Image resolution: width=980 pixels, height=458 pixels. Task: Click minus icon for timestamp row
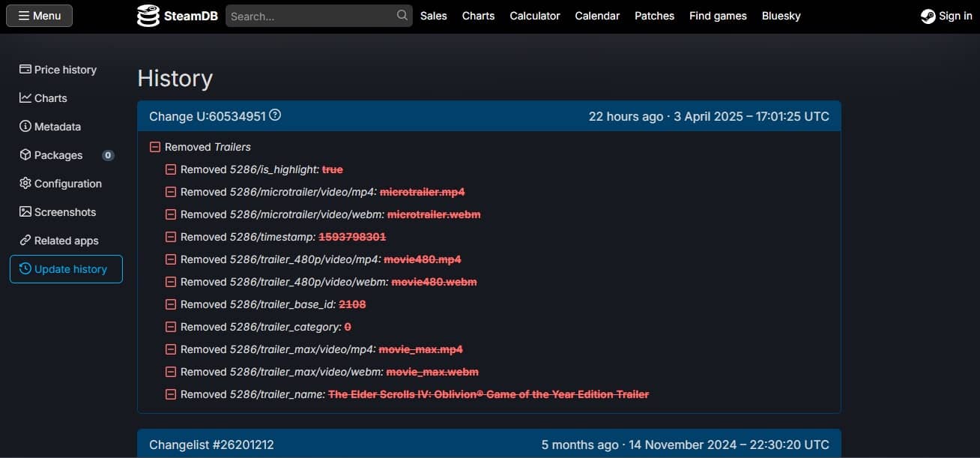(171, 237)
